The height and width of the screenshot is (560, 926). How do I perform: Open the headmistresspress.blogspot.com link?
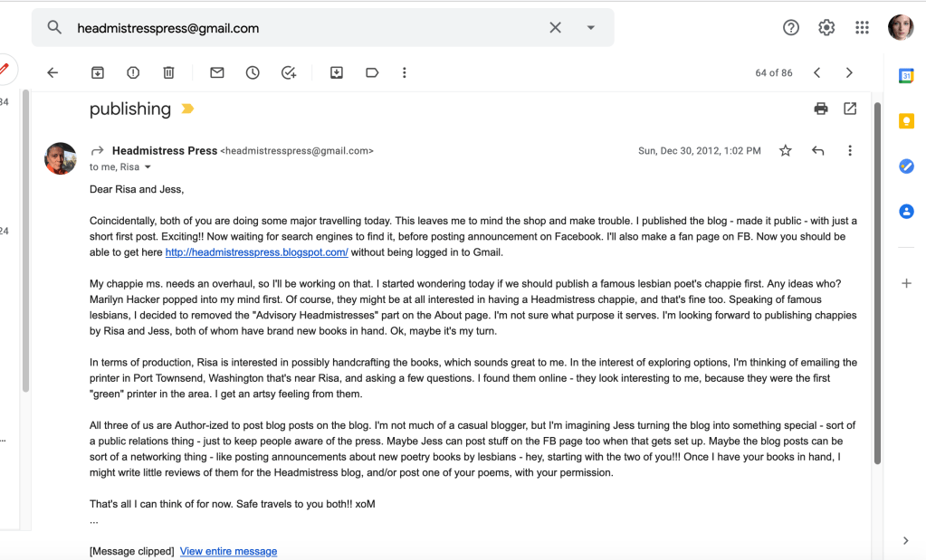(257, 253)
